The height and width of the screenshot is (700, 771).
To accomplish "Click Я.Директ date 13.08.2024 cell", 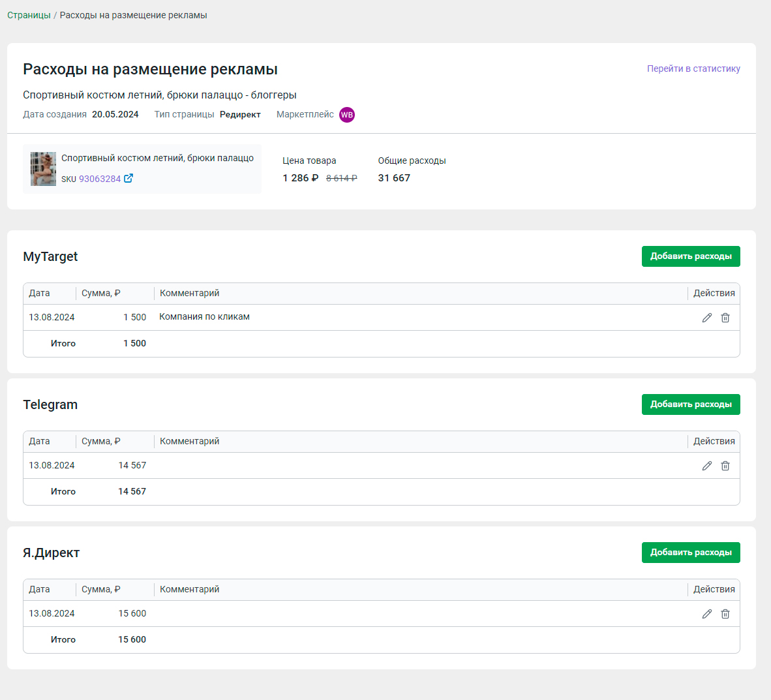I will point(52,613).
